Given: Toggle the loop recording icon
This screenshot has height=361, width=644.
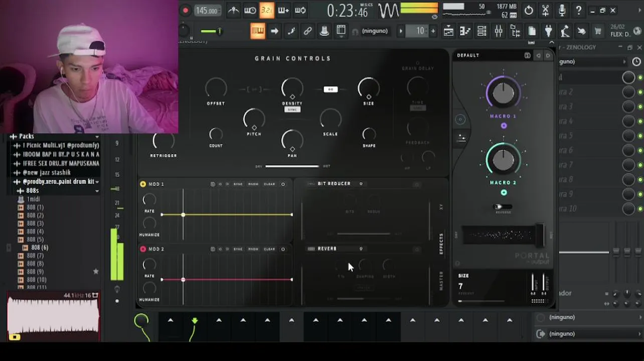Looking at the screenshot, I should [300, 10].
